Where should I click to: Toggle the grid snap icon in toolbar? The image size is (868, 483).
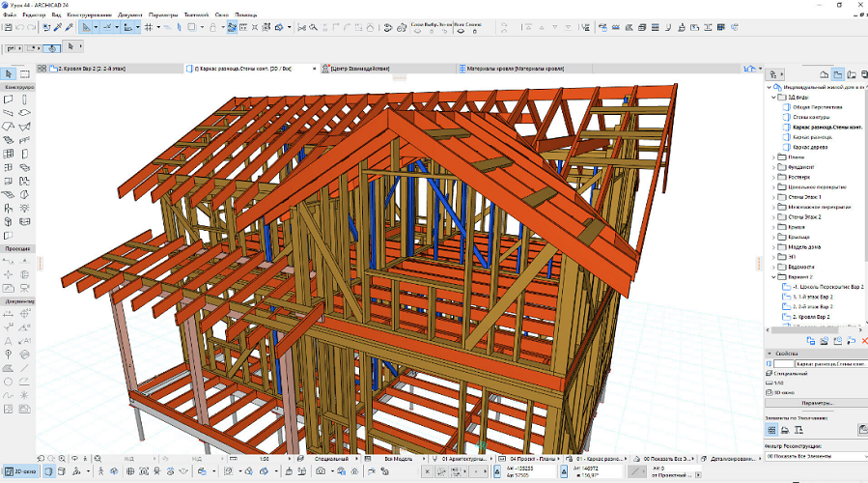pyautogui.click(x=148, y=27)
